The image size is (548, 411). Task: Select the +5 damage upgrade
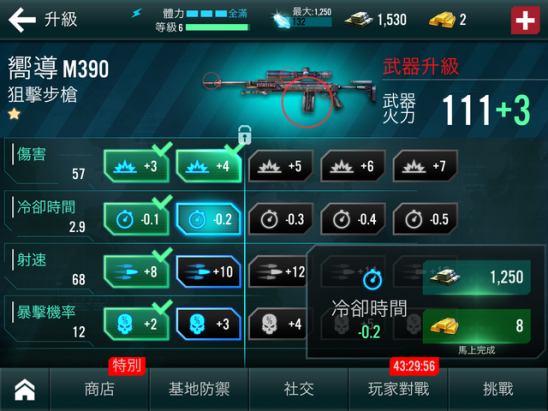[x=280, y=166]
